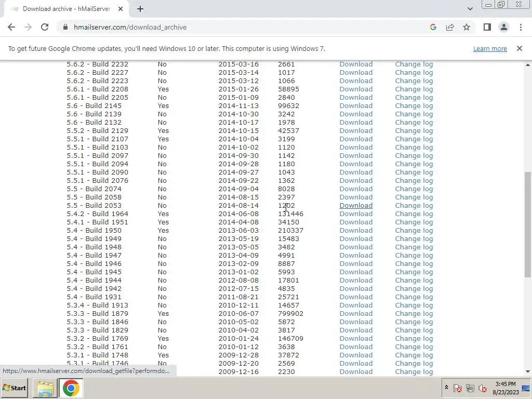Open change log for 5.4 Build 1950
The width and height of the screenshot is (532, 399).
(x=414, y=230)
